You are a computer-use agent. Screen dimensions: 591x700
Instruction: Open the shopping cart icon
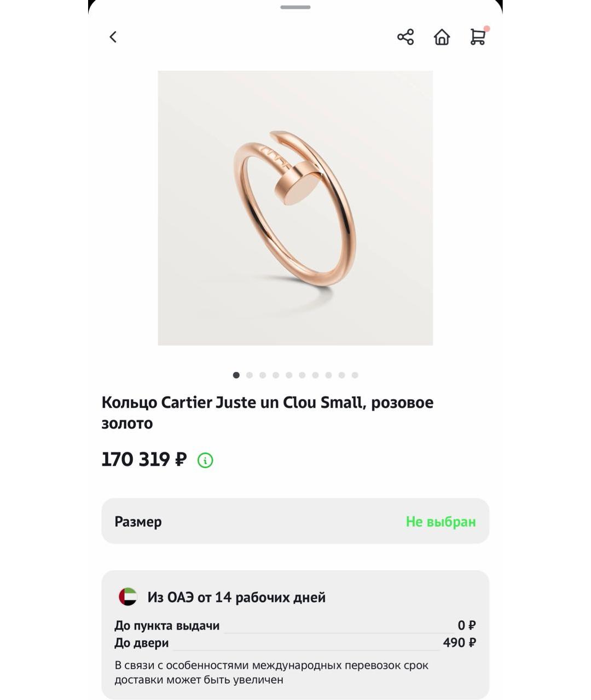click(x=477, y=38)
